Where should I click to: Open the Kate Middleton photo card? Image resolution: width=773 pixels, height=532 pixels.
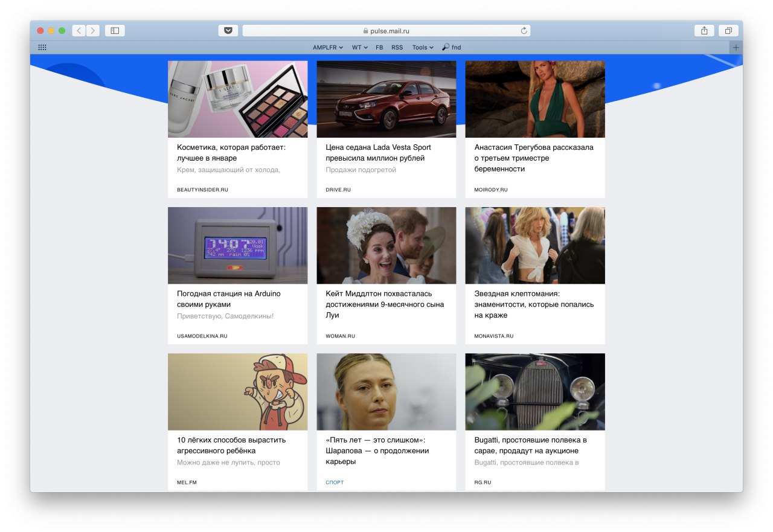coord(386,245)
